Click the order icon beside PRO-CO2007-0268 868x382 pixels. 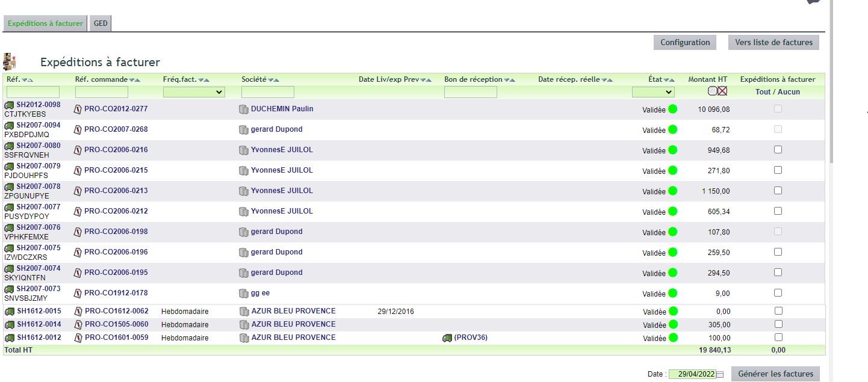[x=77, y=130]
